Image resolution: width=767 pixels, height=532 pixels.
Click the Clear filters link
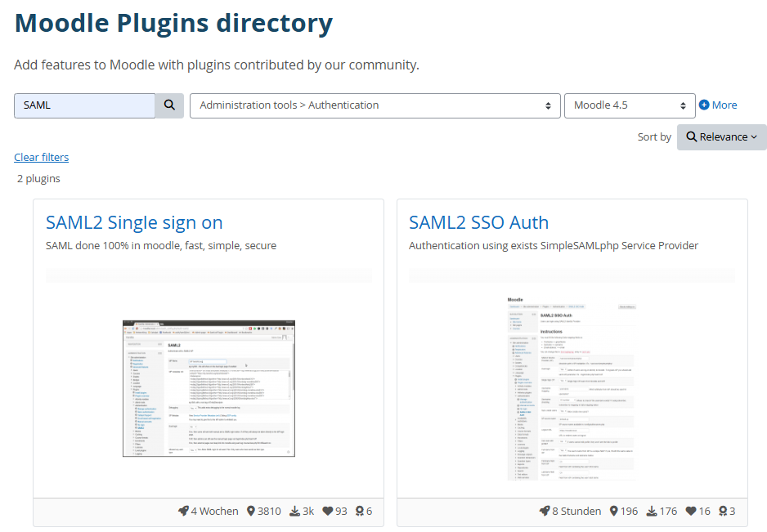(x=41, y=157)
